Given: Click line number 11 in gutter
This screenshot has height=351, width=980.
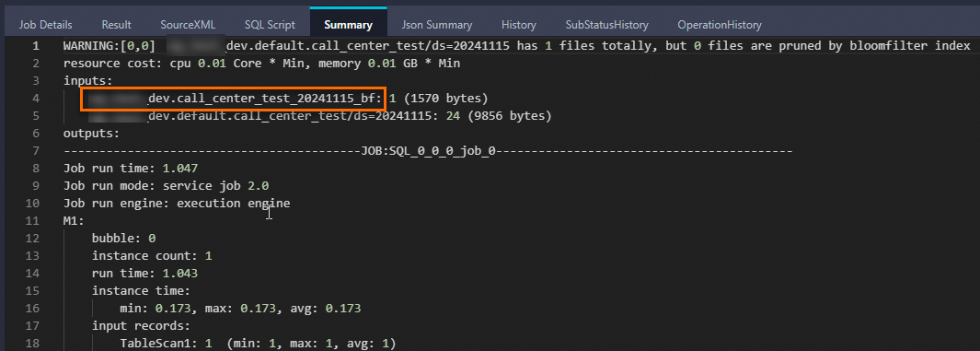Looking at the screenshot, I should click(32, 221).
